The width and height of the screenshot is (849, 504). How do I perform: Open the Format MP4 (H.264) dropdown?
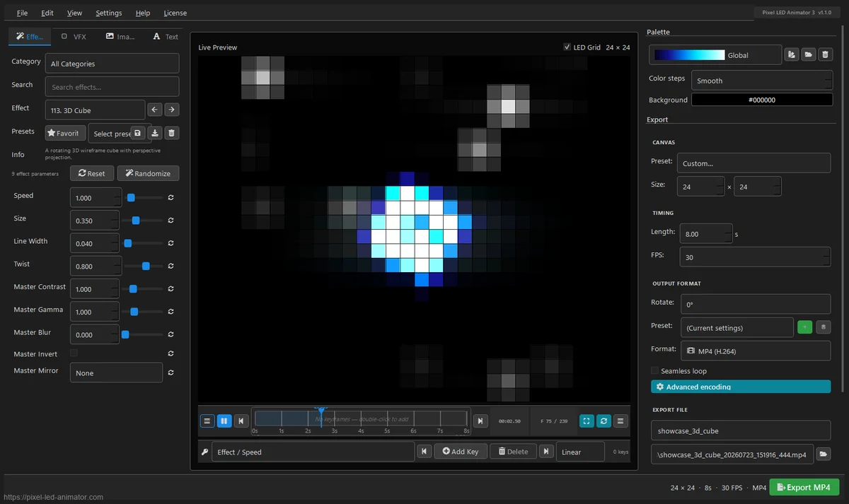coord(755,351)
